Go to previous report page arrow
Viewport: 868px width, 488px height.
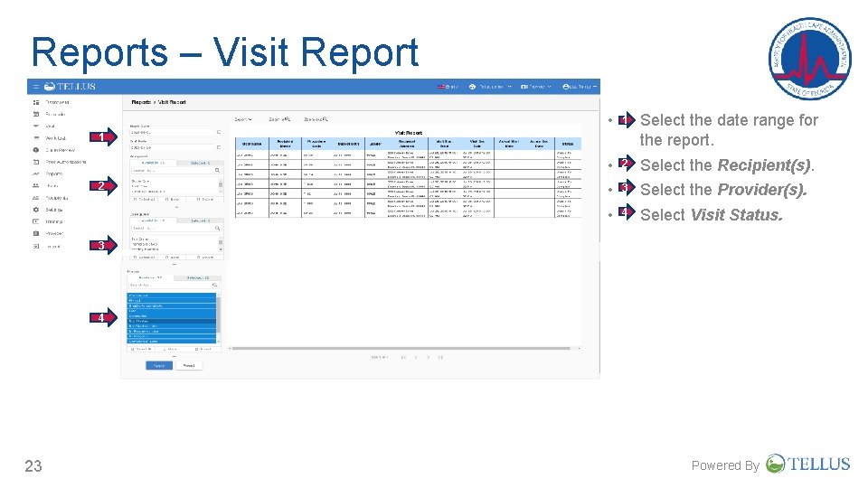416,358
